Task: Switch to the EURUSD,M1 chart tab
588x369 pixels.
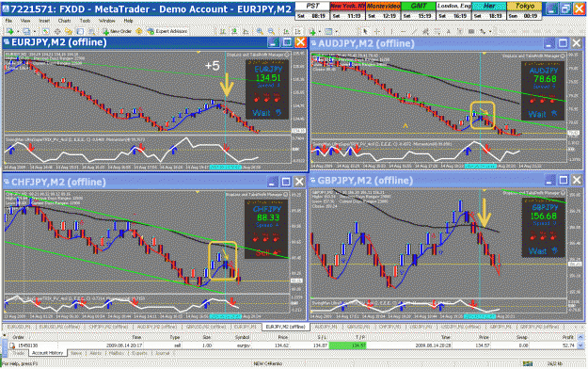Action: [x=19, y=327]
